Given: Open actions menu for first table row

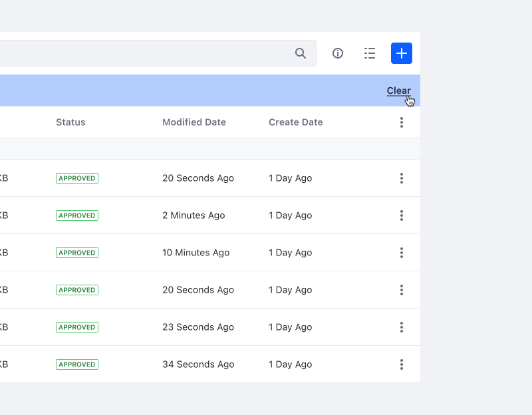Looking at the screenshot, I should (402, 178).
